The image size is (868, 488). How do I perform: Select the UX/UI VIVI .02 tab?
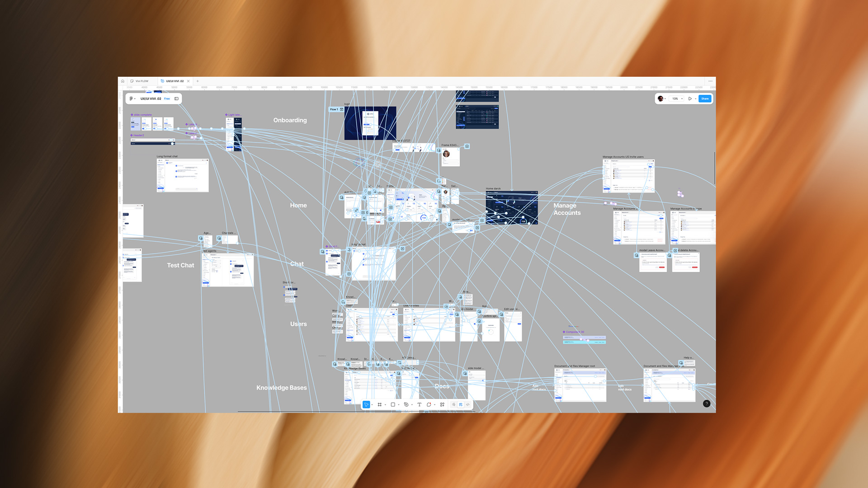(174, 81)
